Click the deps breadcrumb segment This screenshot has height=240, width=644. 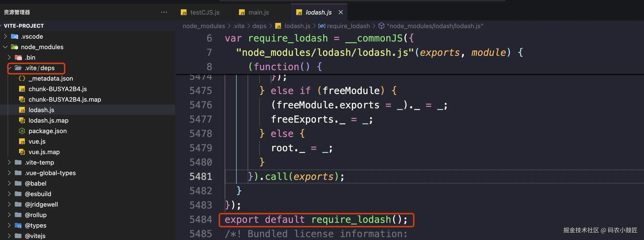259,26
